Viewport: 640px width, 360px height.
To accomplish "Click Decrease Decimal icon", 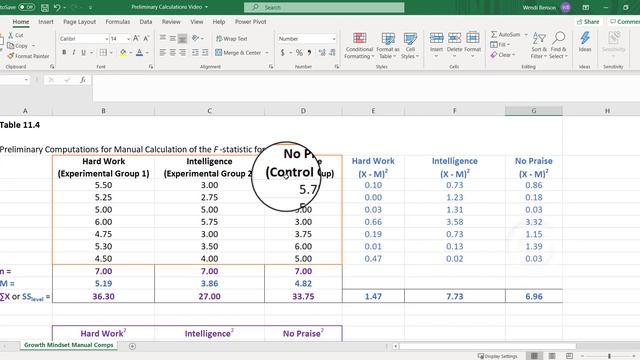I will point(332,53).
